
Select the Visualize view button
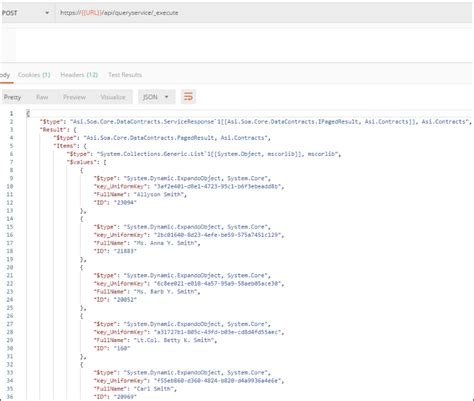113,97
